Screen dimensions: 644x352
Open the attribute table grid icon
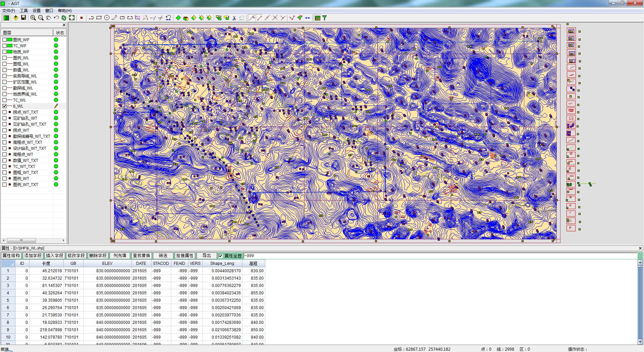coord(318,18)
